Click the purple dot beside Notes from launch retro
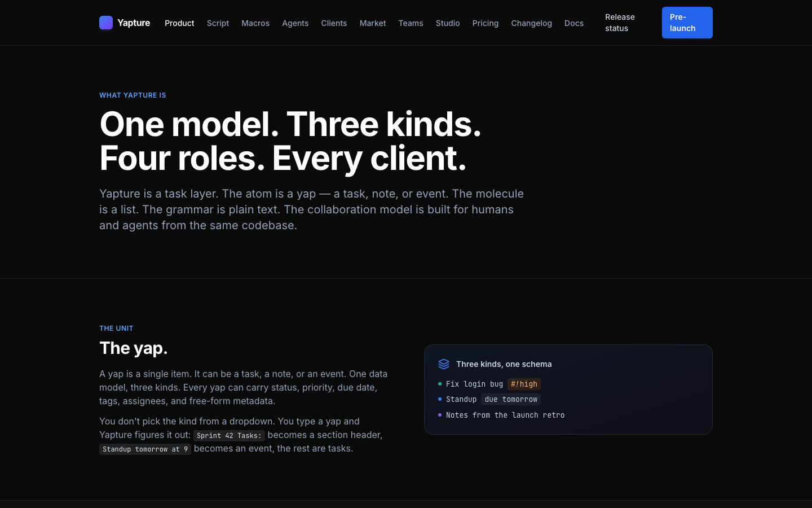 440,415
